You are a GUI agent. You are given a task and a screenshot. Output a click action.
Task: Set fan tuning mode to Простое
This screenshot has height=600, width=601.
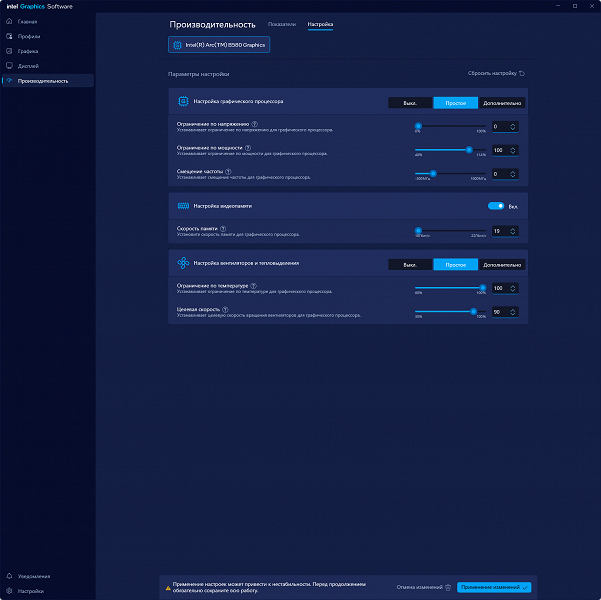coord(455,265)
